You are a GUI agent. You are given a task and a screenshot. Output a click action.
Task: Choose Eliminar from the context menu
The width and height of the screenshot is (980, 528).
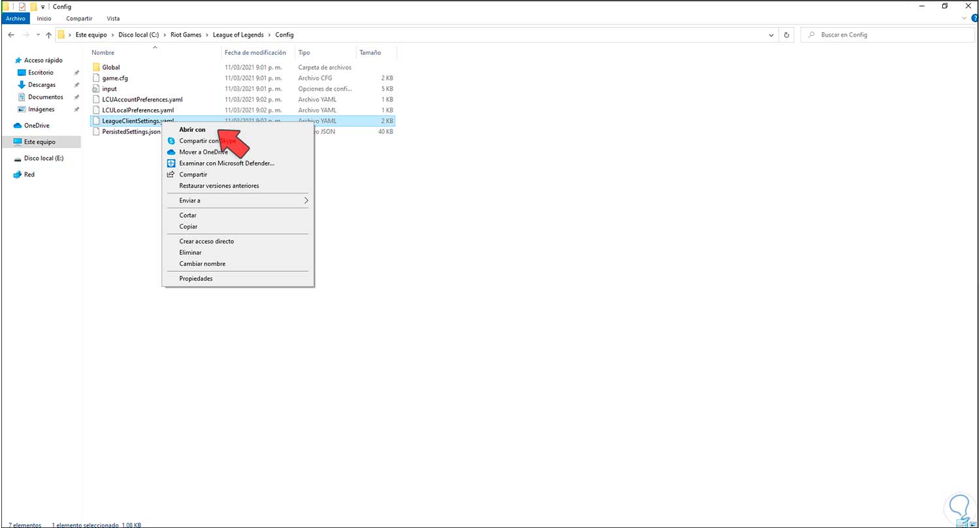[238, 252]
